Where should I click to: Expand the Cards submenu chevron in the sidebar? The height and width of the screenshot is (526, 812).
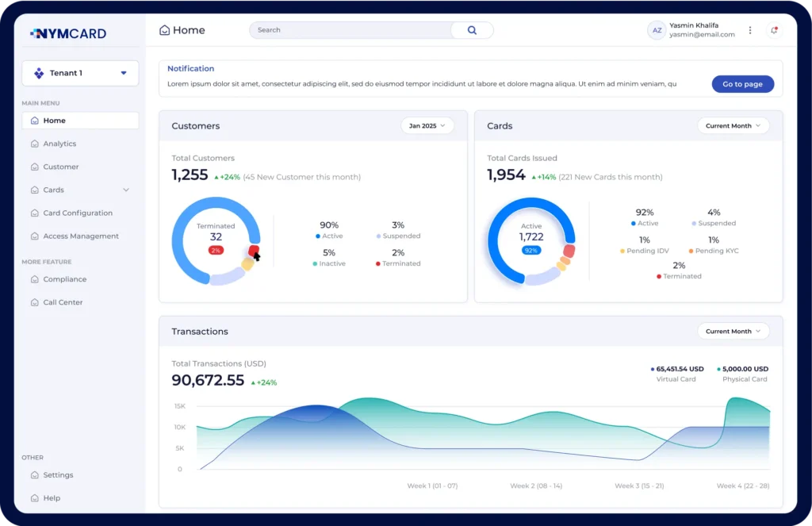pos(126,190)
